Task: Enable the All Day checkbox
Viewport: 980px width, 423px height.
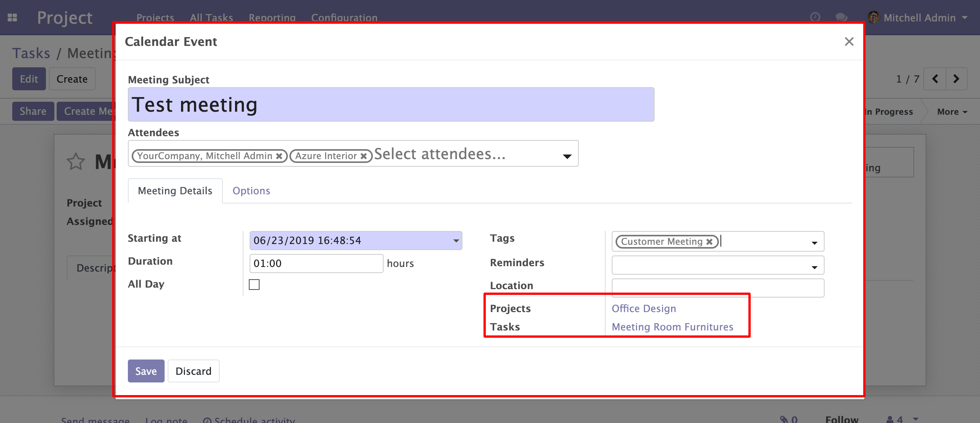Action: [254, 285]
